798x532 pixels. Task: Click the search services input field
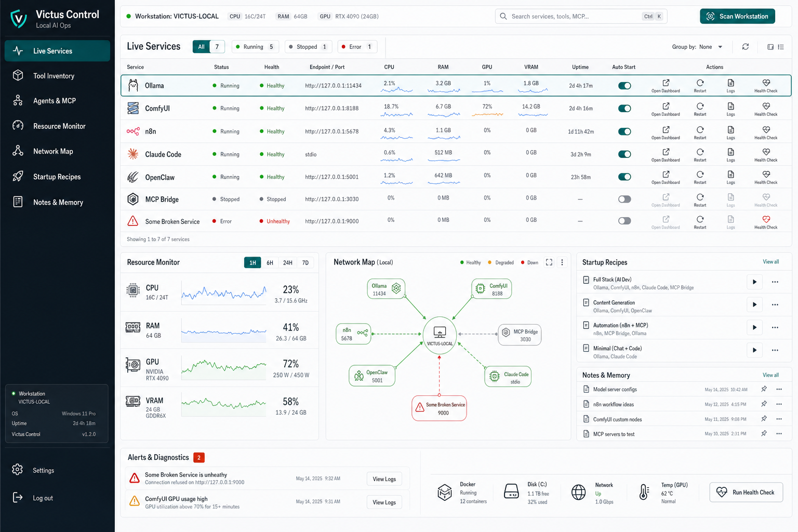point(581,16)
